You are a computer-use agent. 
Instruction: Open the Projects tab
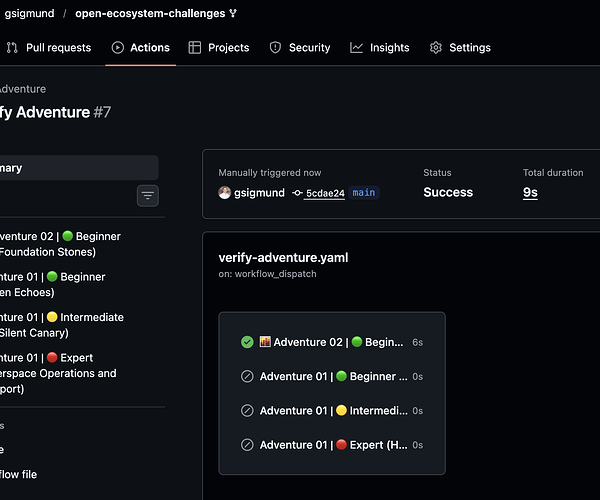click(219, 47)
